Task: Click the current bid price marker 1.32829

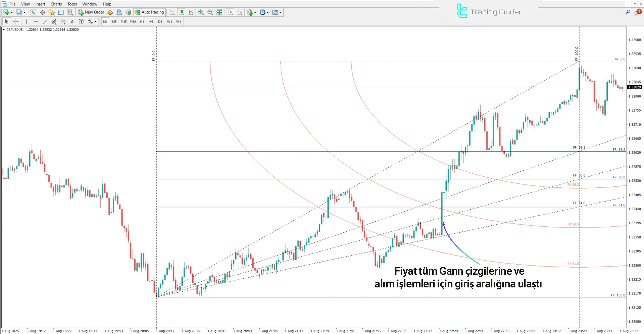Action: [x=634, y=87]
